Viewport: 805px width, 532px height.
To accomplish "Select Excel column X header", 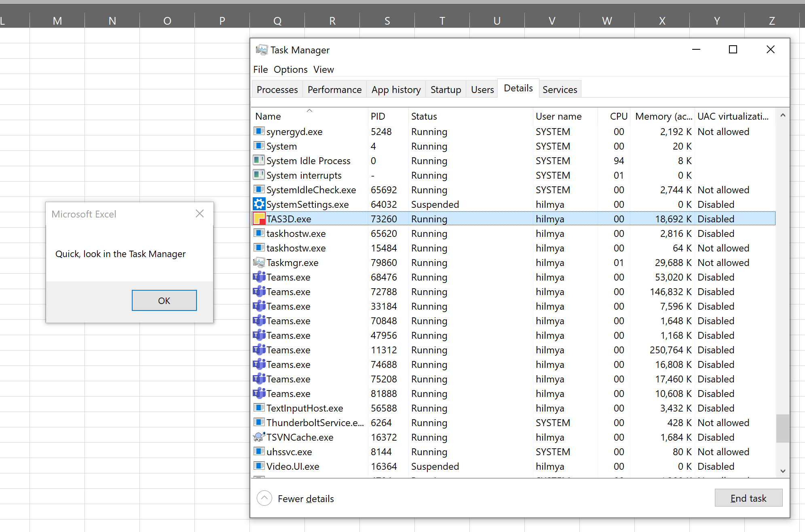I will [x=662, y=20].
